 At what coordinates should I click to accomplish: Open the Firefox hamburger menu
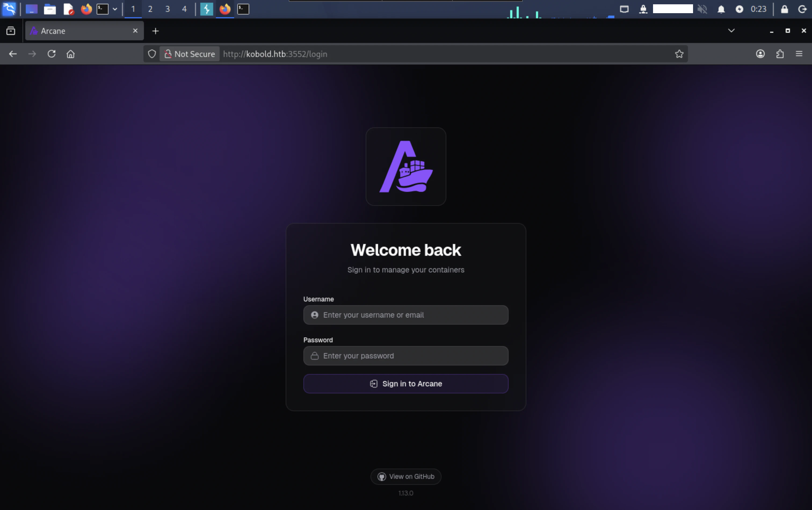point(799,54)
